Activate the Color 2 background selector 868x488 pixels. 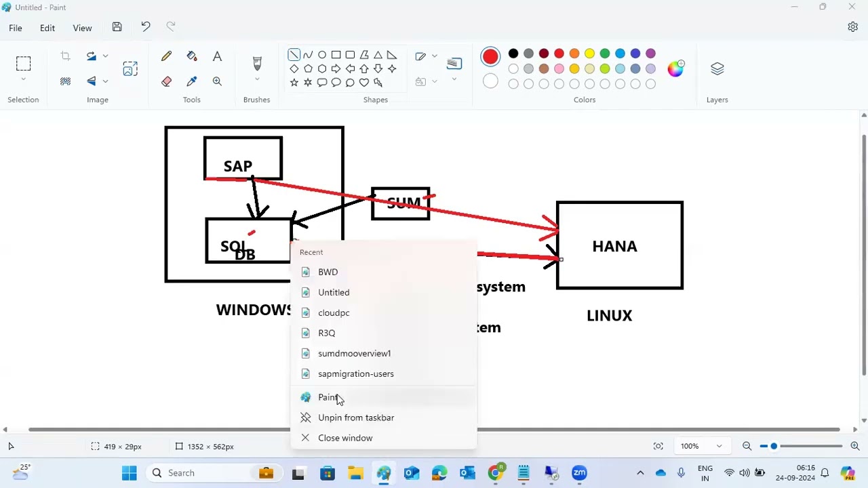point(490,82)
